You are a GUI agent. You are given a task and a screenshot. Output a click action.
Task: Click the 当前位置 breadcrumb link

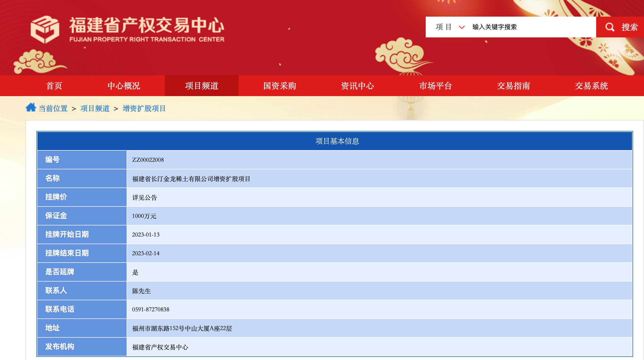53,108
